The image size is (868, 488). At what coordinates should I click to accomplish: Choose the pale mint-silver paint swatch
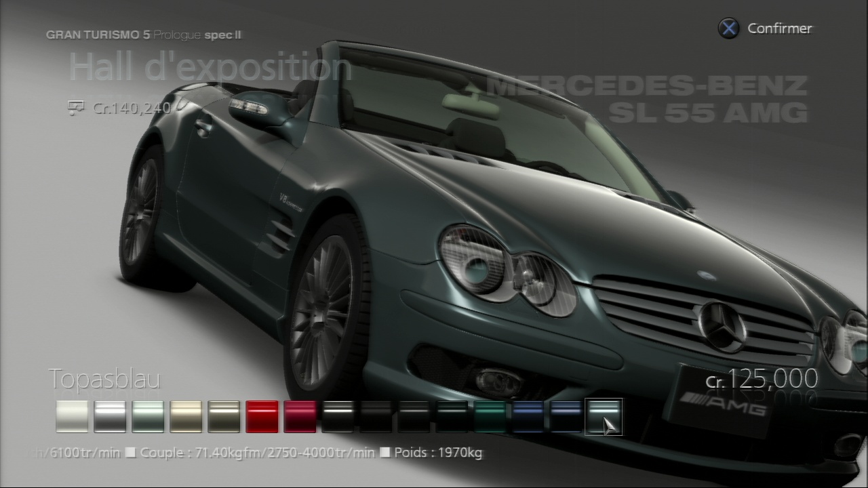coord(148,416)
